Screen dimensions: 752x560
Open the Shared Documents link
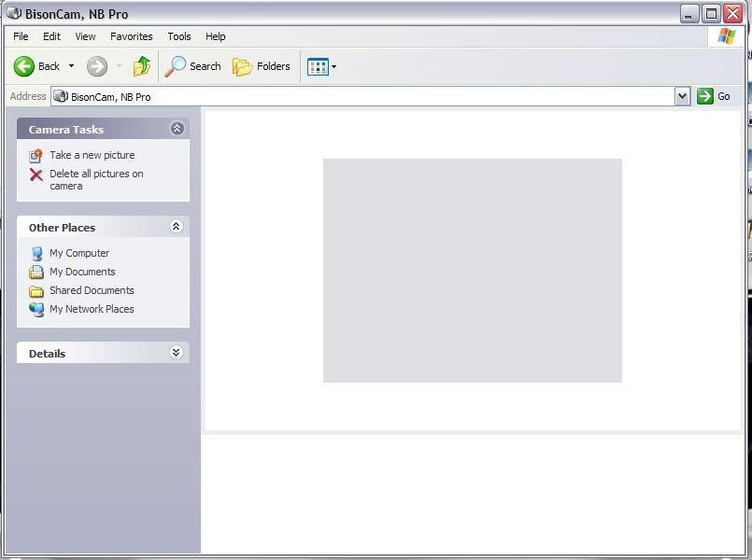point(92,290)
